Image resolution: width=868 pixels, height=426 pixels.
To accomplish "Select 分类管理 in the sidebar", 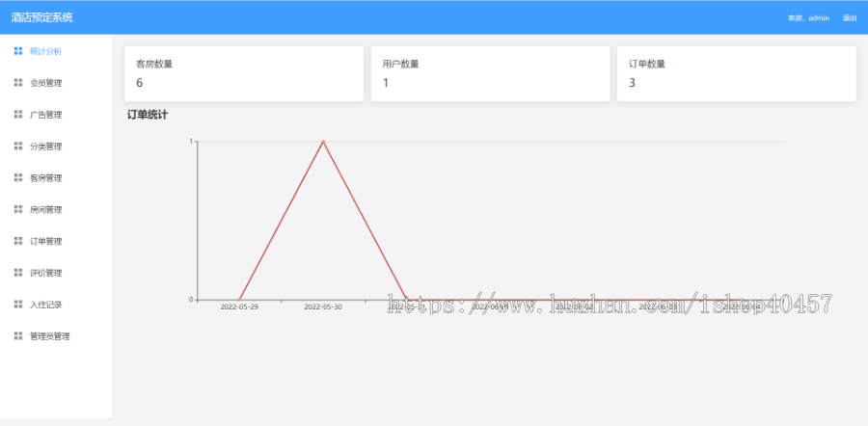I will 56,146.
